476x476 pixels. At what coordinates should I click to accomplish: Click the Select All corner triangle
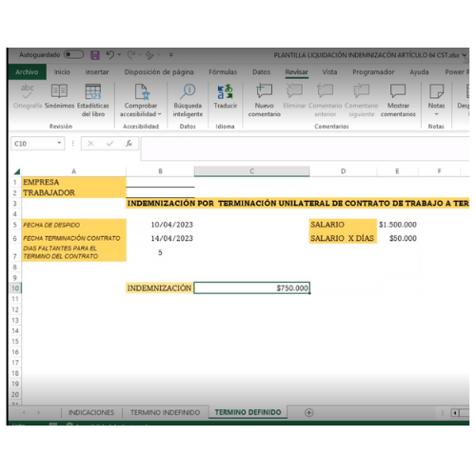pos(16,171)
